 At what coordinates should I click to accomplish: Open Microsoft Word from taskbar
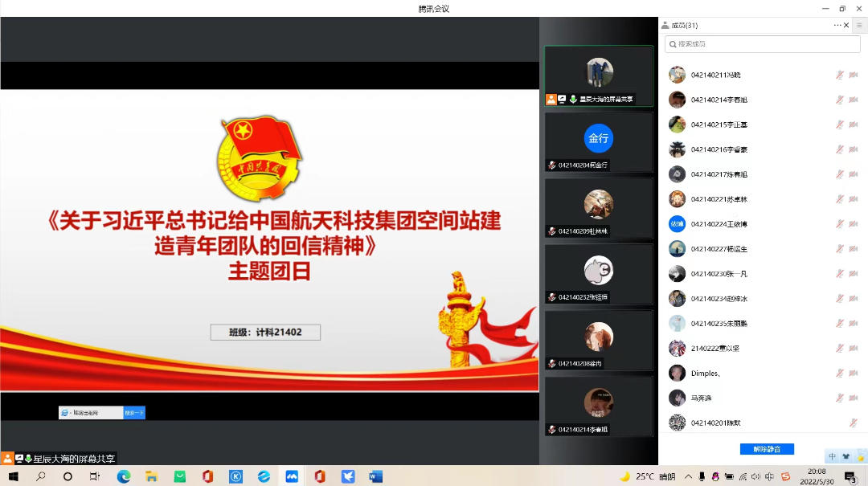click(x=376, y=476)
